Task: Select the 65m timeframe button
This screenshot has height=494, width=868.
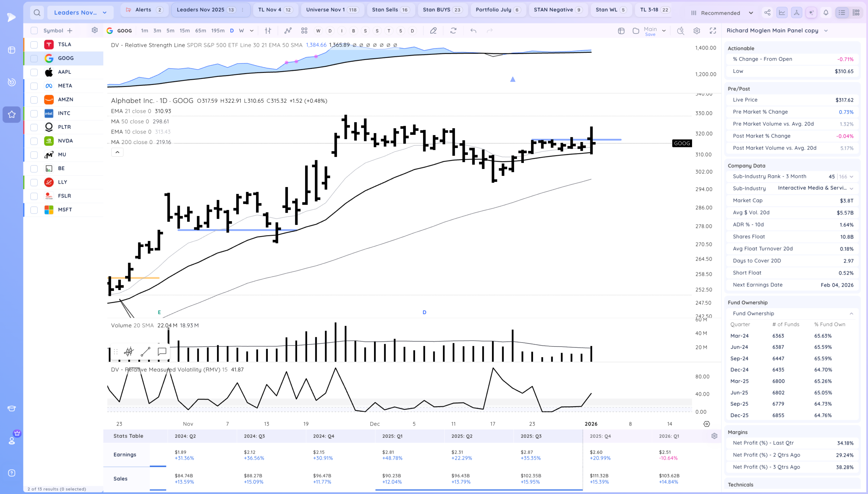Action: (200, 30)
